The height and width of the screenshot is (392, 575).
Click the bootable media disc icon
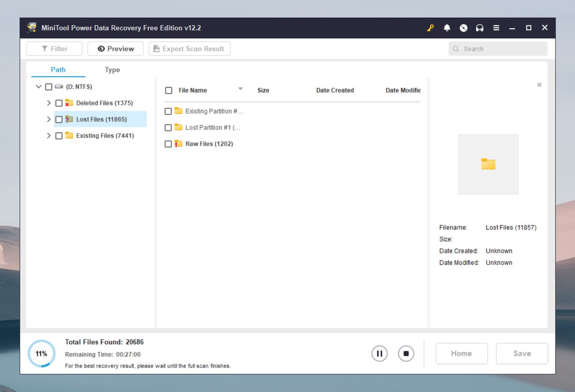pyautogui.click(x=464, y=28)
